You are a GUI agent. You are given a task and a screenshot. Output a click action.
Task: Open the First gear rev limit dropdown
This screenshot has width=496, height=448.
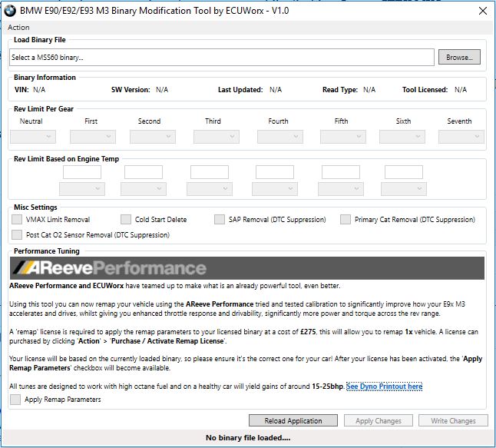(x=93, y=137)
